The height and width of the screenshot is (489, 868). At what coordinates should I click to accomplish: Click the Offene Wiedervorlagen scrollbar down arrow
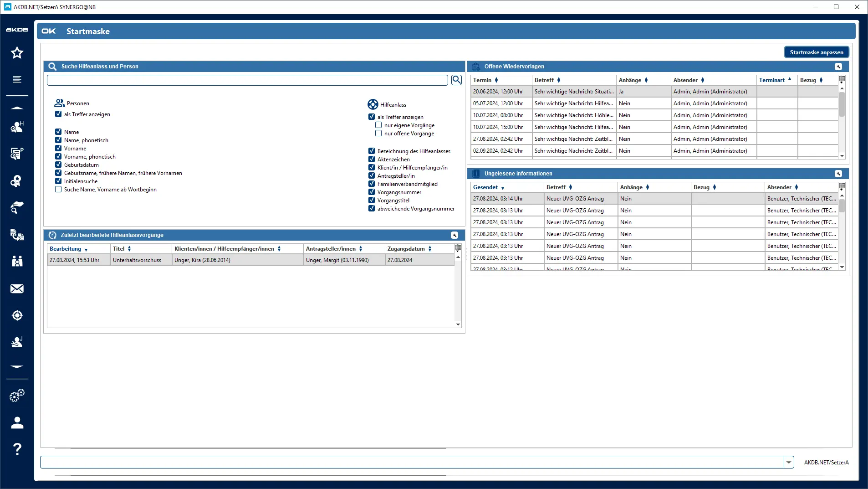(x=842, y=156)
